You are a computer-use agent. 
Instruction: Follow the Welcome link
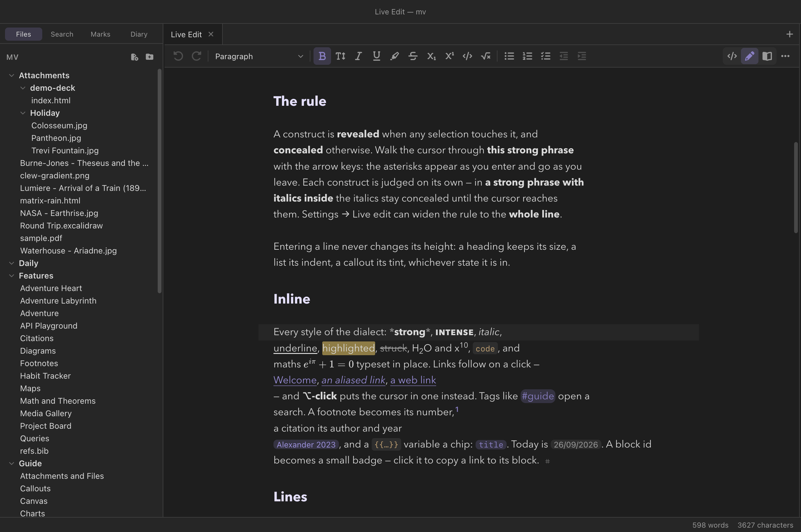[295, 380]
